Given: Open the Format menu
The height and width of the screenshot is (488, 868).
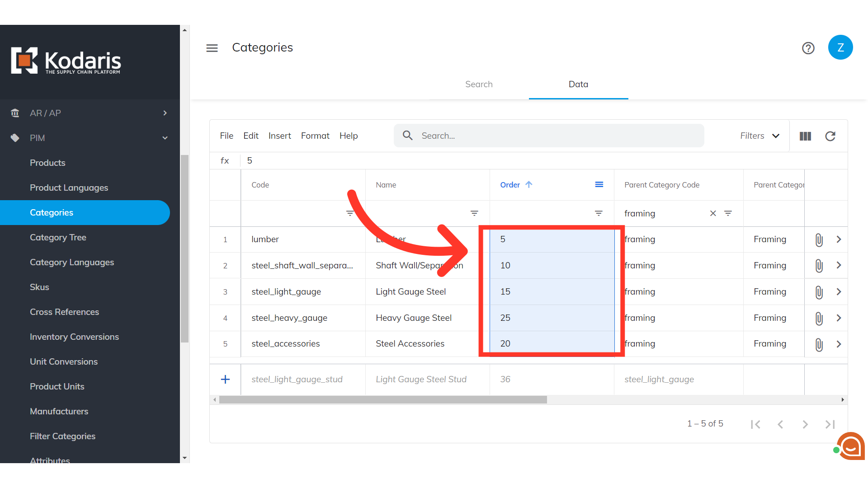Looking at the screenshot, I should (315, 136).
